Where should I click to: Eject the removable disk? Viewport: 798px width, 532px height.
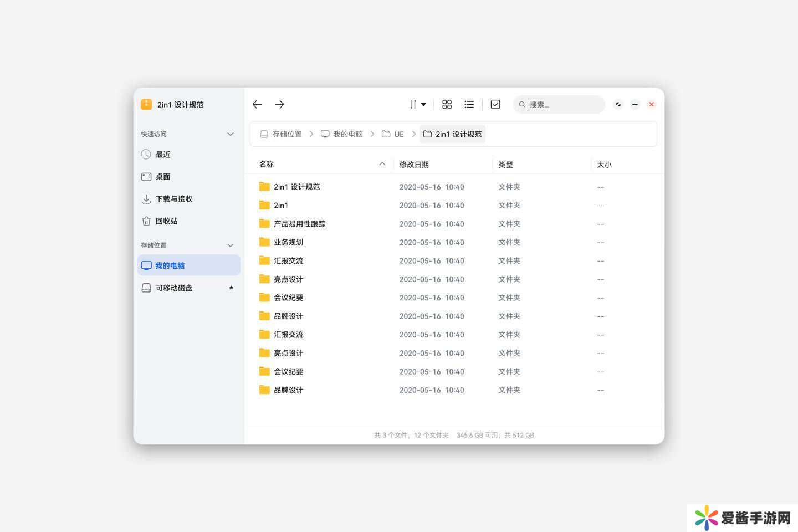(231, 288)
